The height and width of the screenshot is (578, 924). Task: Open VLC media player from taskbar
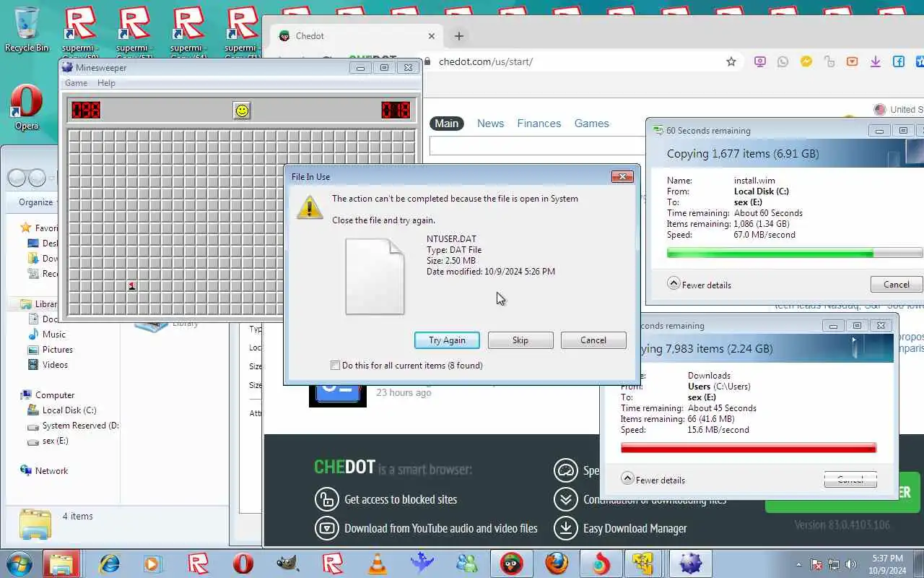tap(378, 564)
